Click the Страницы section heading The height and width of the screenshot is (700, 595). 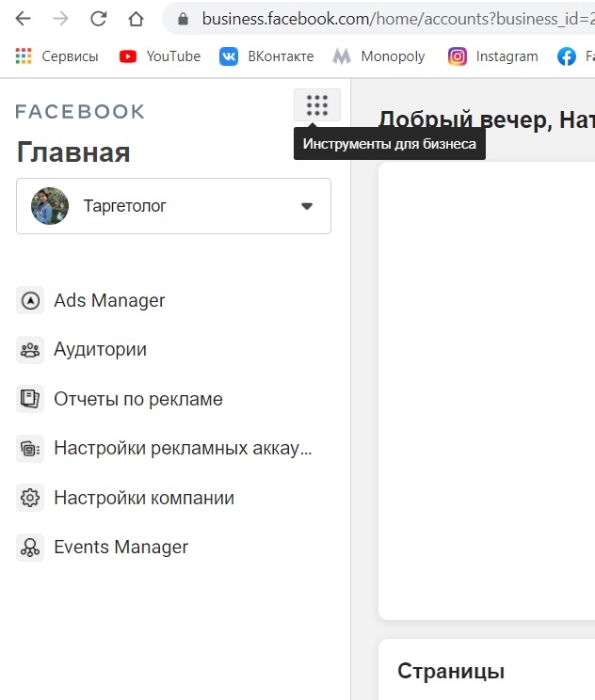tap(451, 671)
